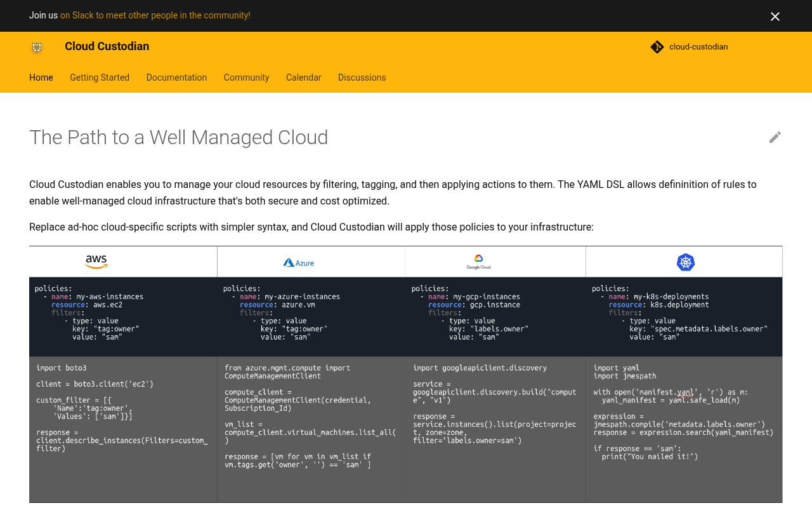The width and height of the screenshot is (812, 508).
Task: Open the cloud-custodian git repository icon
Action: click(657, 47)
